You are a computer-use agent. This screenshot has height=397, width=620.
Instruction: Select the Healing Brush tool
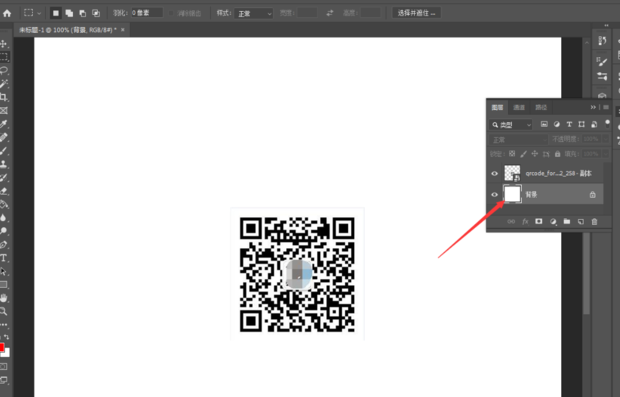(4, 137)
